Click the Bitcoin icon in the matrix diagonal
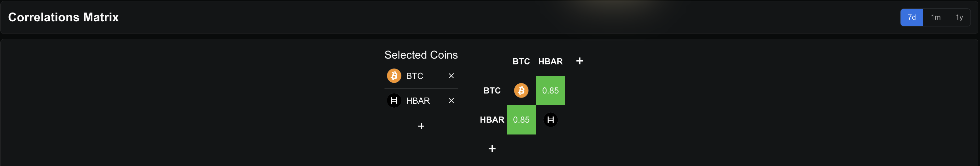Screen dimensions: 980x166 [521, 90]
